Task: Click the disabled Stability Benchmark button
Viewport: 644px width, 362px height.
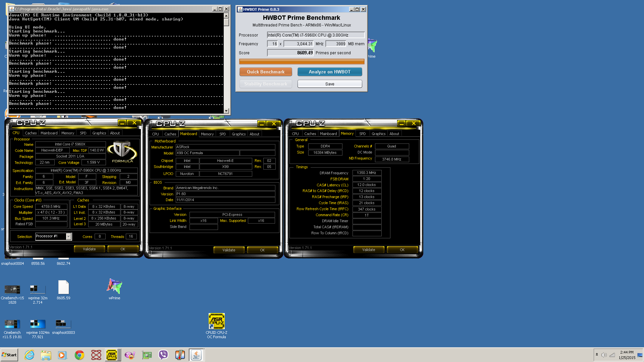Action: tap(266, 84)
